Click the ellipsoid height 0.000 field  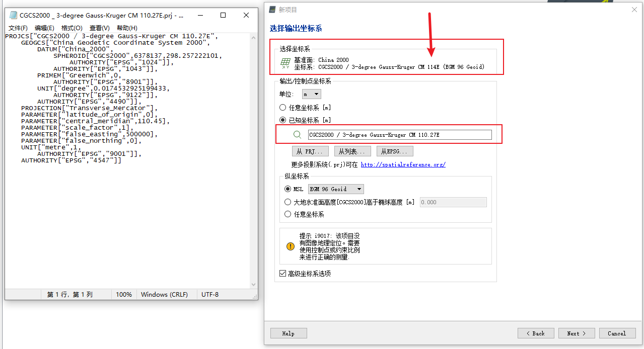(453, 202)
